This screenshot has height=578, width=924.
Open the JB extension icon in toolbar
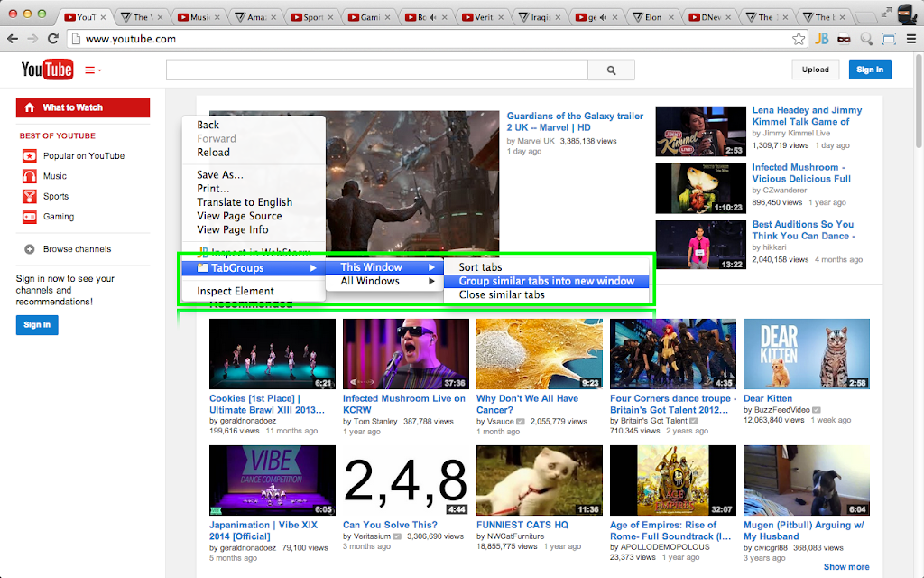click(x=821, y=39)
